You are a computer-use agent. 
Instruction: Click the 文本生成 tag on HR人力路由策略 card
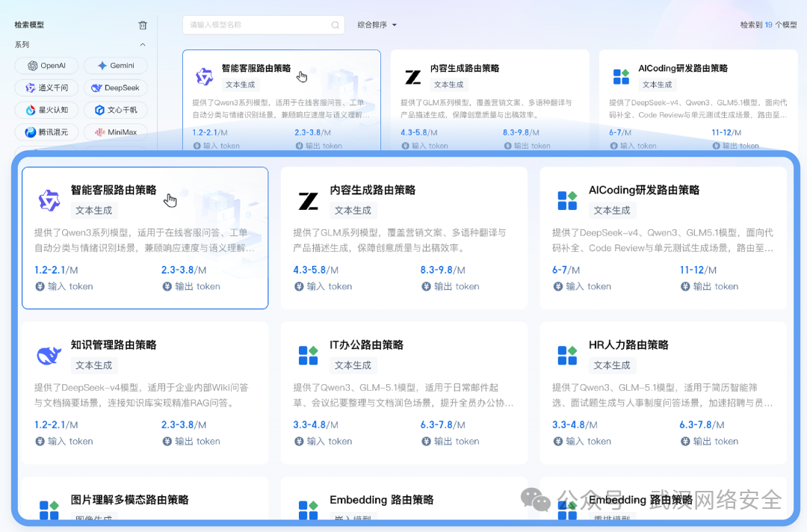point(612,365)
